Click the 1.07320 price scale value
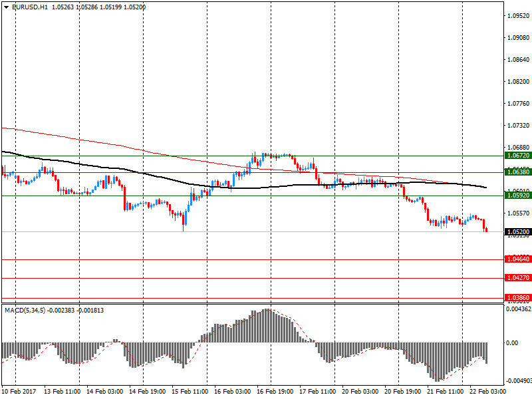This screenshot has height=399, width=532. tap(519, 126)
